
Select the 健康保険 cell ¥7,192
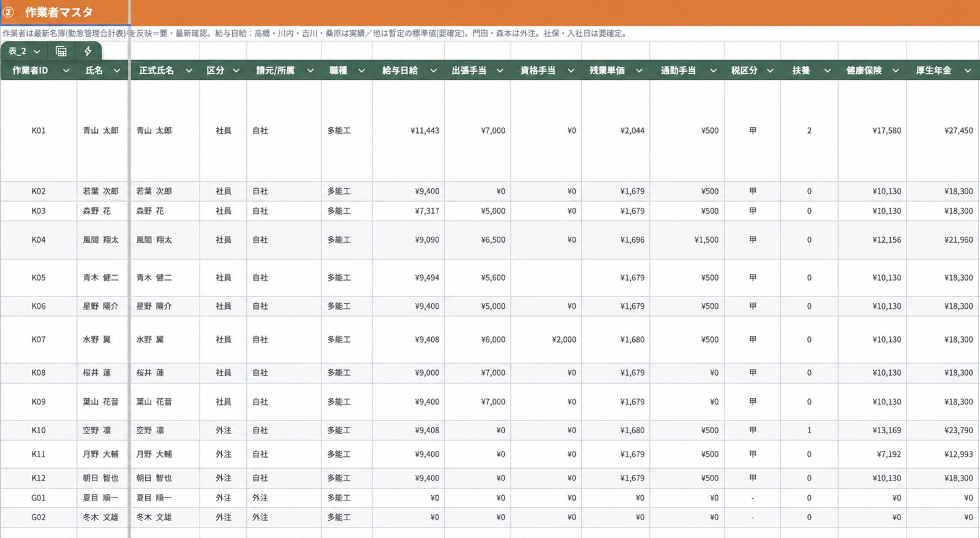pyautogui.click(x=872, y=455)
